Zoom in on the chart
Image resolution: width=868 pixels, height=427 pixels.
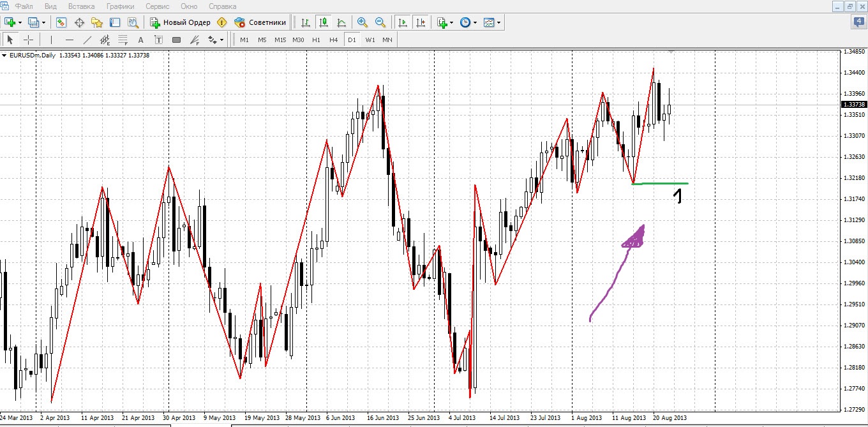(363, 22)
